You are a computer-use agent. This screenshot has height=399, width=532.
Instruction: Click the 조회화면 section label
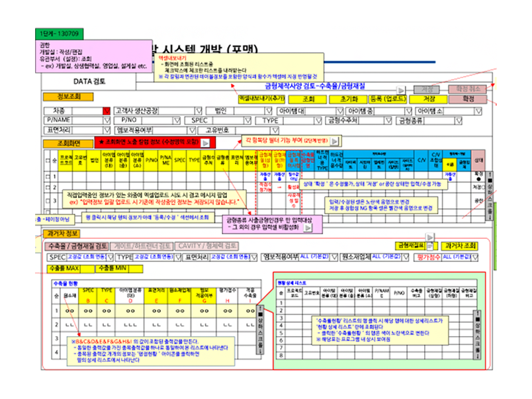[68, 144]
